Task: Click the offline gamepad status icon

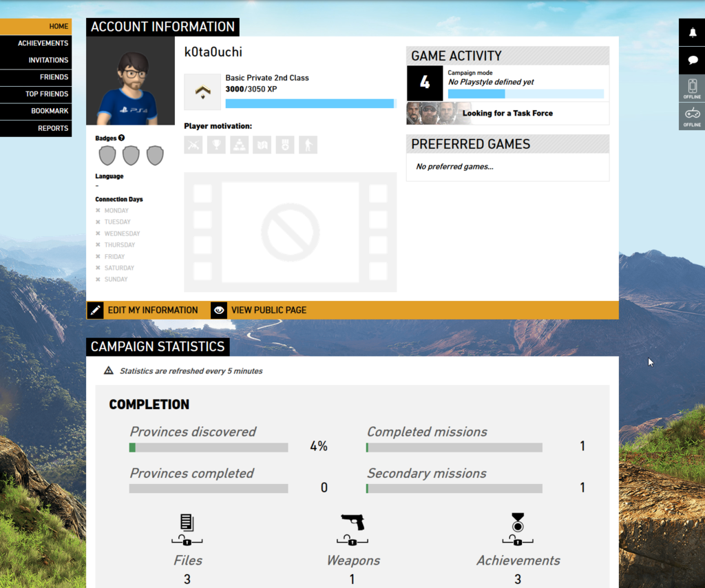Action: tap(693, 116)
